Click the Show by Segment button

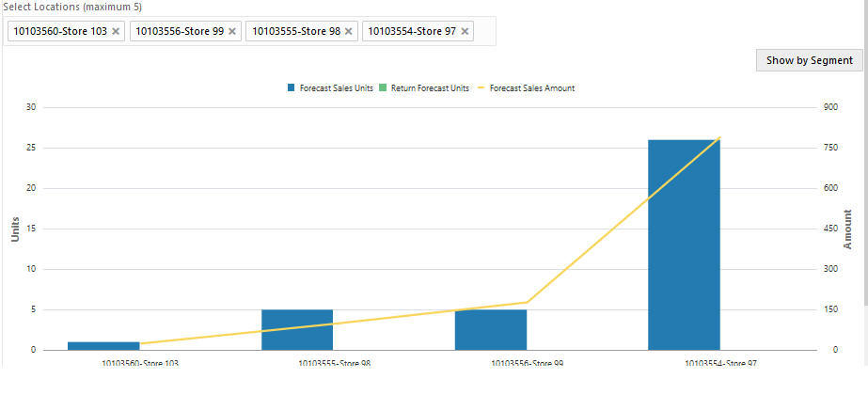[x=810, y=60]
